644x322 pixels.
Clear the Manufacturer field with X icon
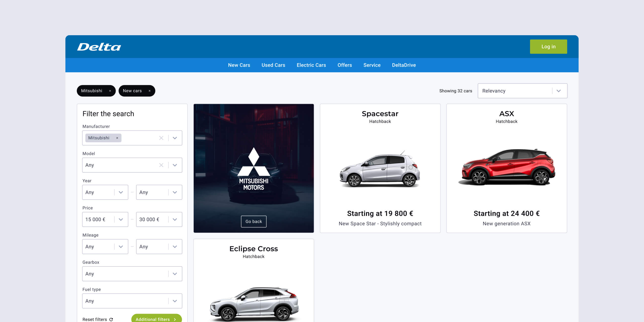click(x=161, y=138)
